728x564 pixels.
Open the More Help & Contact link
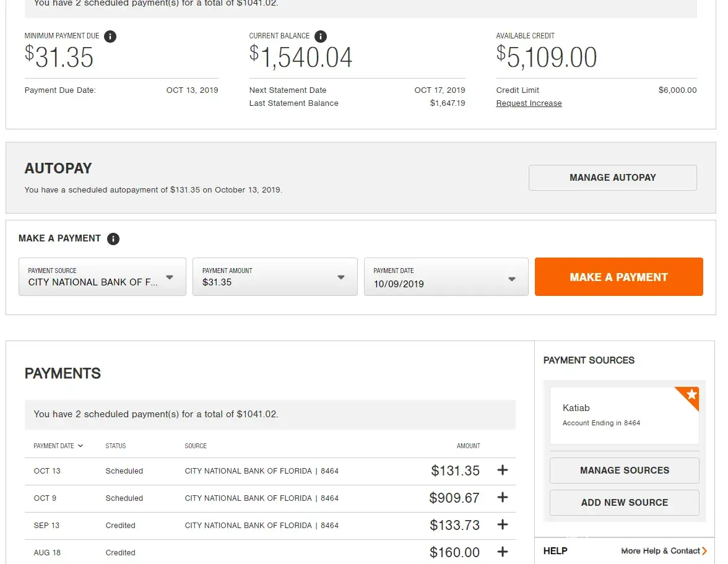(660, 551)
